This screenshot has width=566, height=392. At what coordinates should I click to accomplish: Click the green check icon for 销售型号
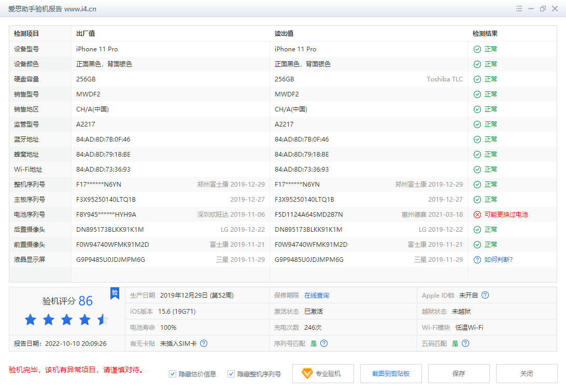click(477, 94)
